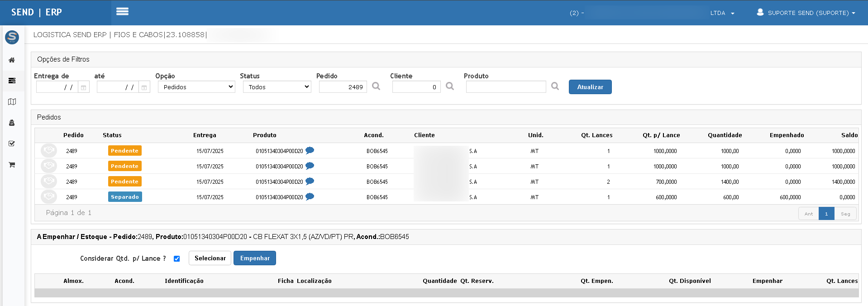The image size is (868, 306).
Task: Open the checkmark icon in the sidebar
Action: point(12,143)
